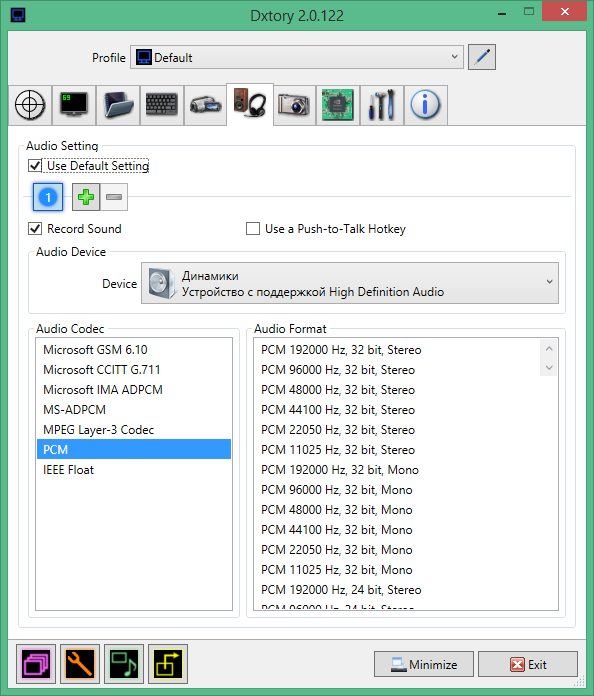
Task: Open the Target (crosshair) tab
Action: point(30,105)
